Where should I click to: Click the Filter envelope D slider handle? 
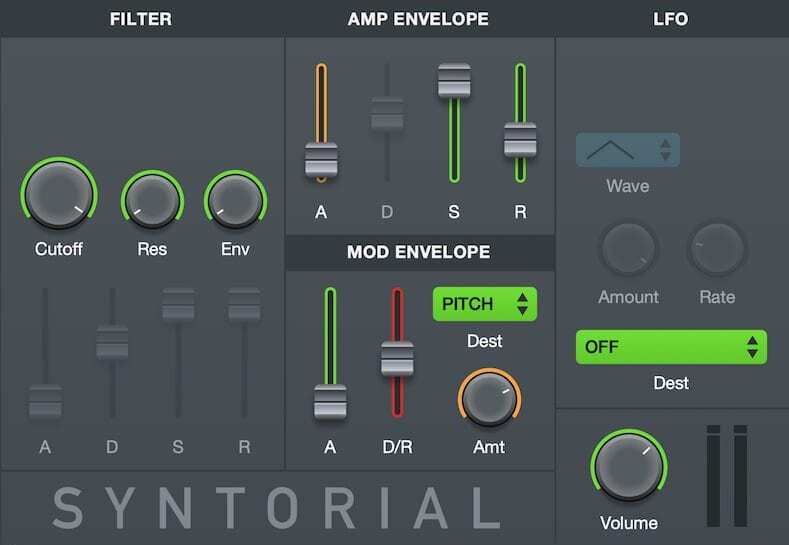click(x=112, y=342)
